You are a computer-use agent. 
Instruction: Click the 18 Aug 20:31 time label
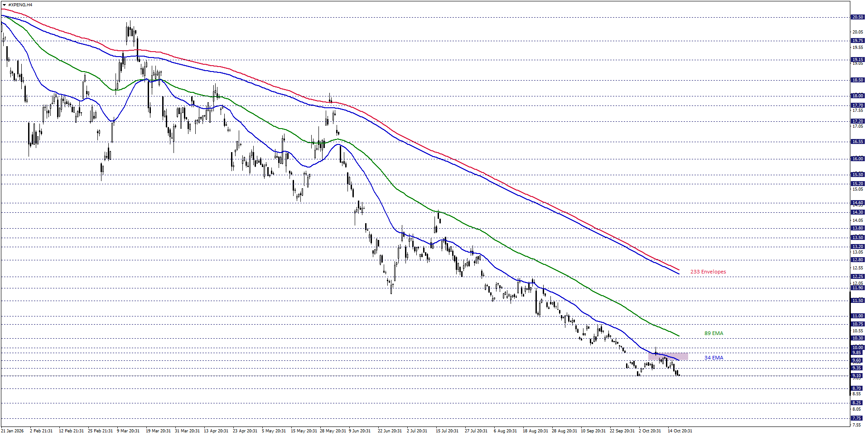coord(535,431)
